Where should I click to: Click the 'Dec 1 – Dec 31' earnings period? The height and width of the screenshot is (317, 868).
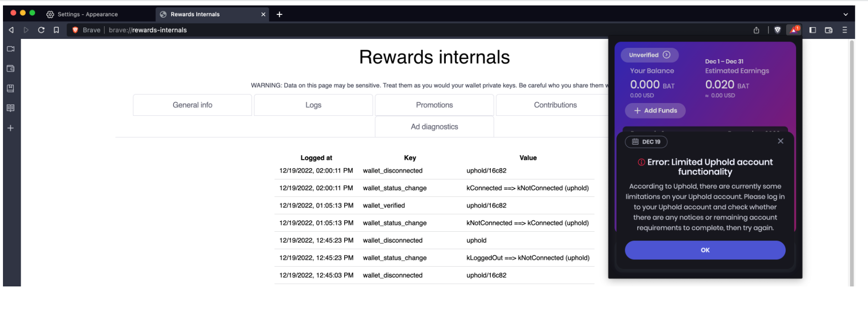click(724, 62)
